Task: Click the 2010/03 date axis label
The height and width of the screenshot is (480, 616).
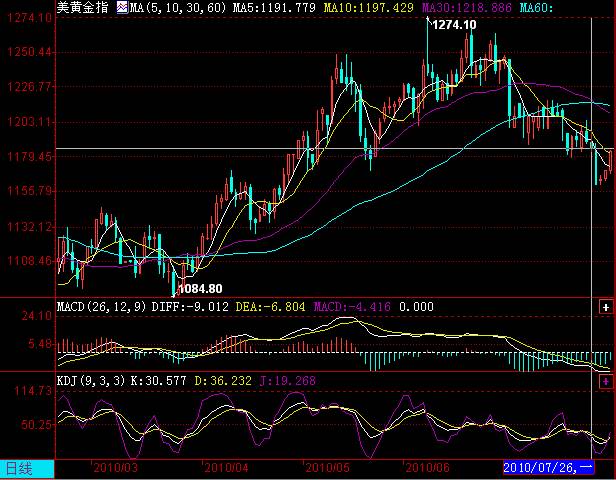Action: (116, 468)
